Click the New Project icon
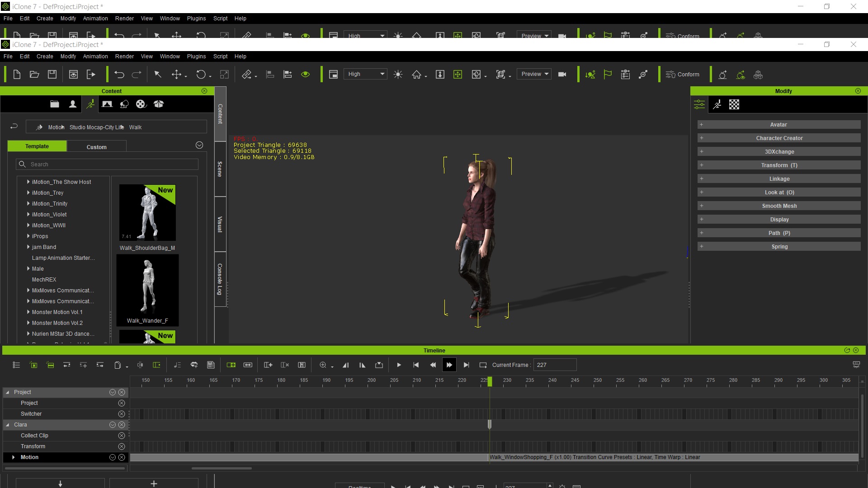The image size is (868, 488). click(17, 75)
